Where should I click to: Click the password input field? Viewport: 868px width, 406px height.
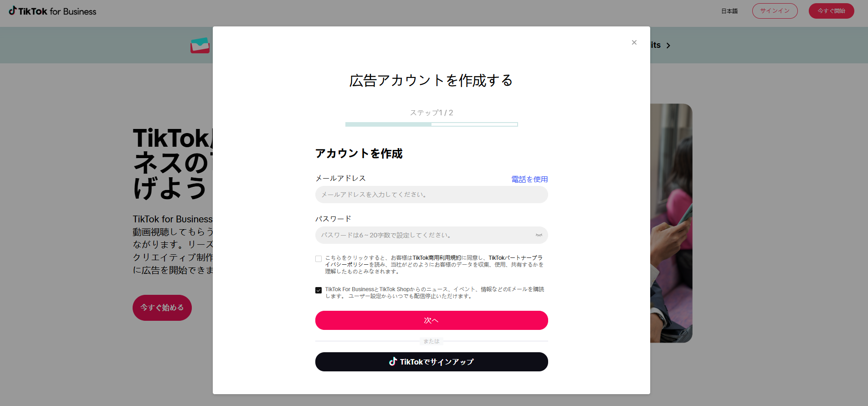point(431,235)
